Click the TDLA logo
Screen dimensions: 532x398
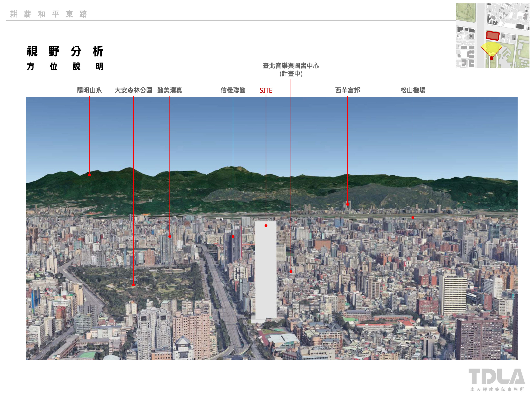496,377
